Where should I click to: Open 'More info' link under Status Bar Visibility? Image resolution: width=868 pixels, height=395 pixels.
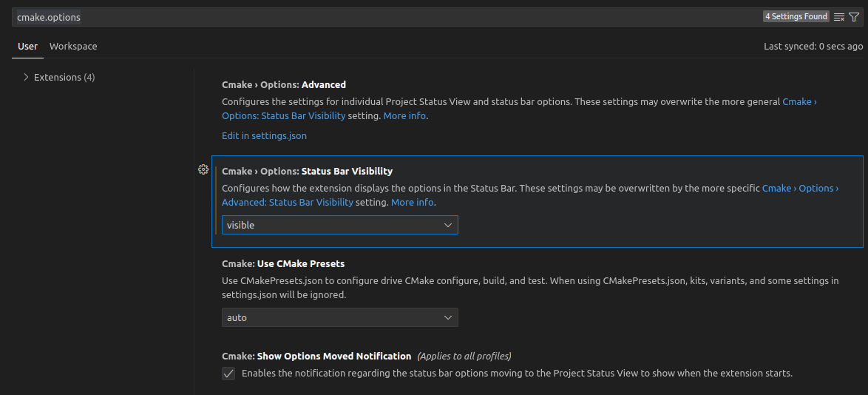(412, 203)
